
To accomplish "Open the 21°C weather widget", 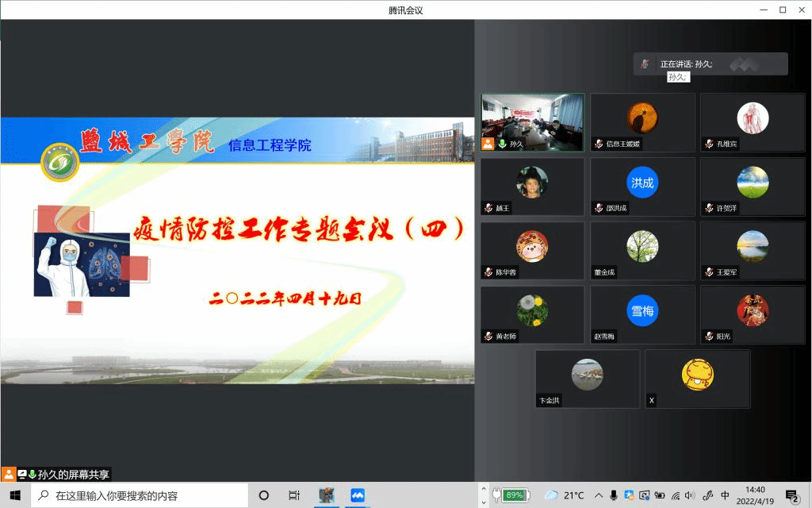I will (565, 495).
